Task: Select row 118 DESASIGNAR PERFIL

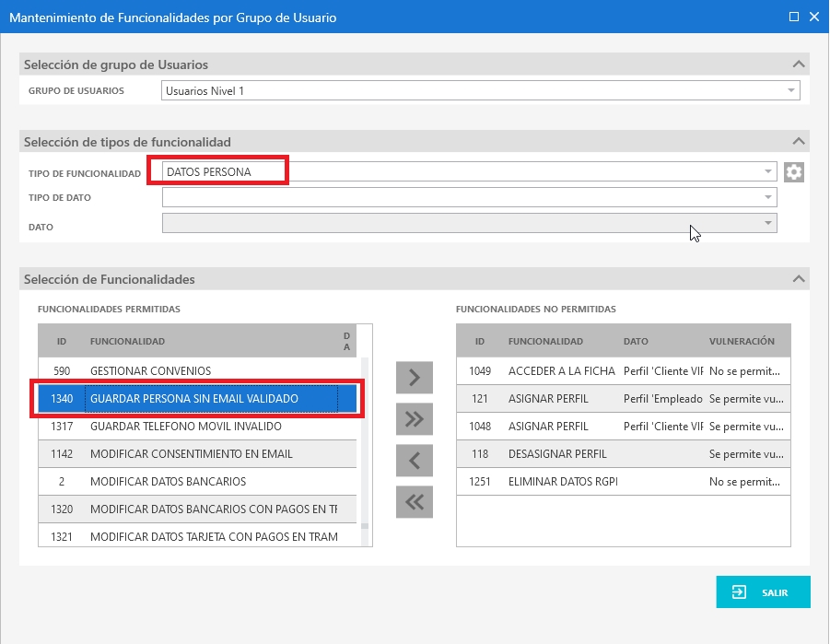Action: [623, 454]
